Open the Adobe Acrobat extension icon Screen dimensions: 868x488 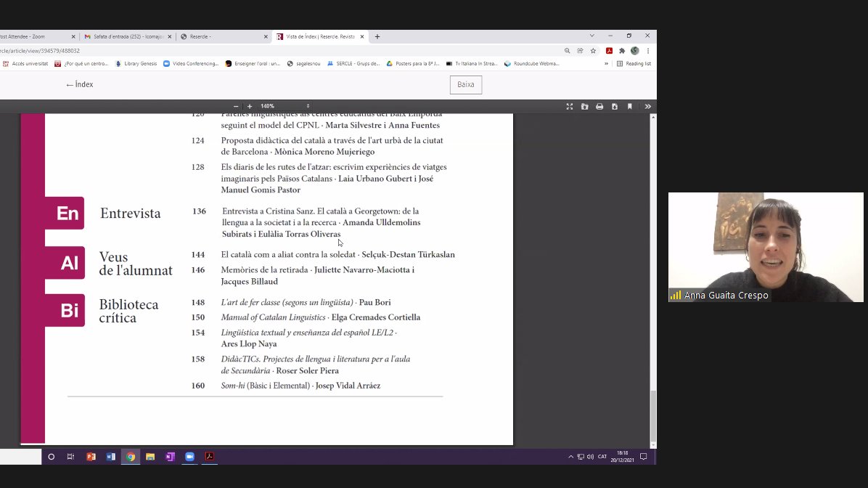click(x=609, y=51)
